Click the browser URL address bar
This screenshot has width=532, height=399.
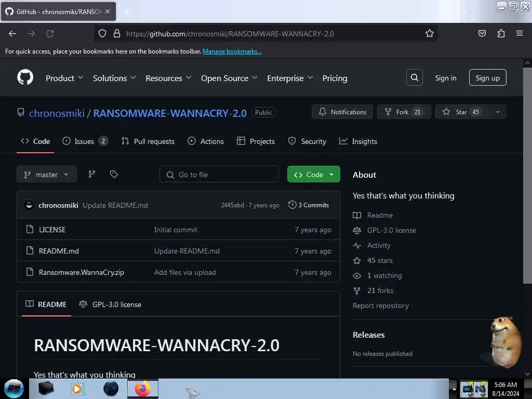[x=265, y=34]
